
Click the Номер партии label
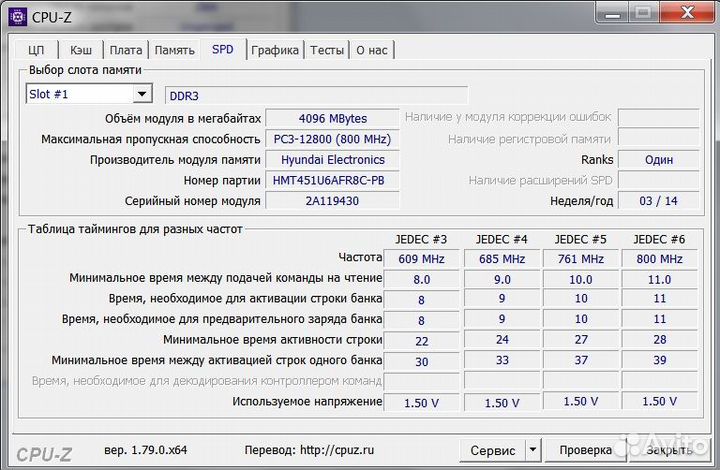(x=222, y=180)
